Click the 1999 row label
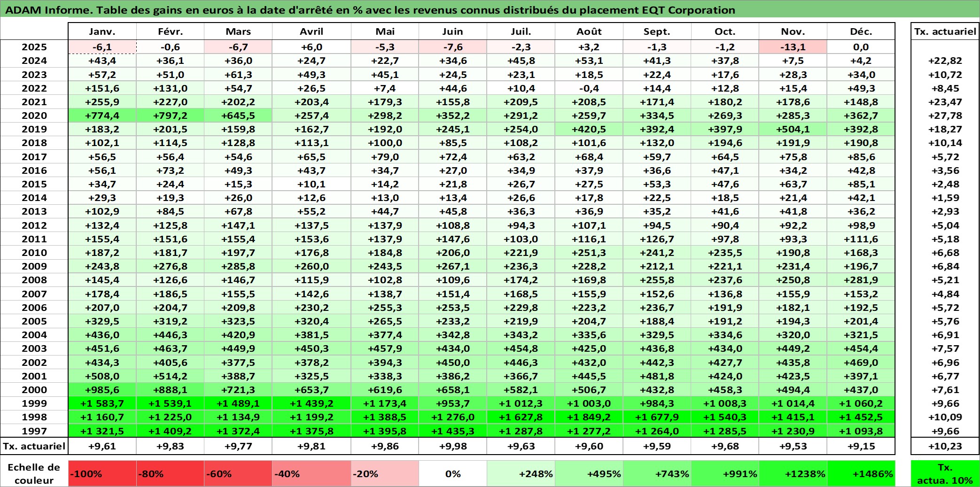 [x=34, y=403]
